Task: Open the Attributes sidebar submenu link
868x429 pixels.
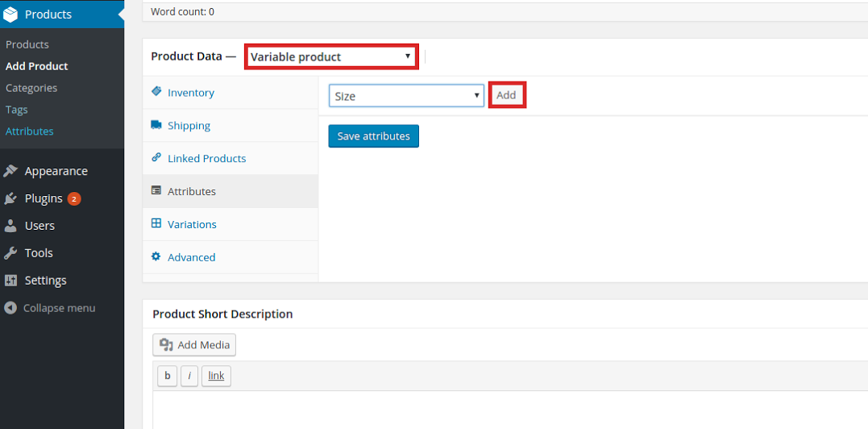Action: coord(29,131)
